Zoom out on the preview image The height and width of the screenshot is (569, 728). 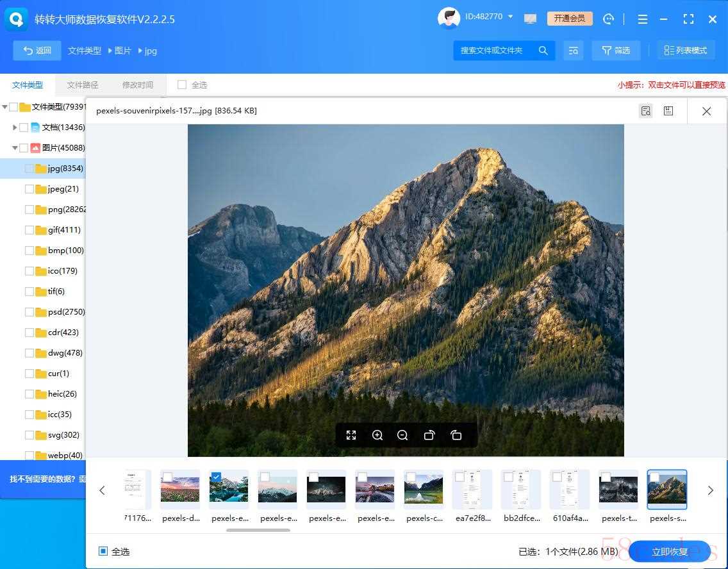(x=402, y=435)
